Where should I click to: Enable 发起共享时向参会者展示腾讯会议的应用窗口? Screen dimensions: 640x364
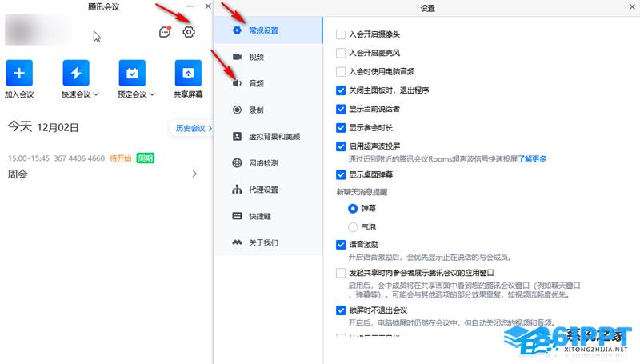[341, 273]
